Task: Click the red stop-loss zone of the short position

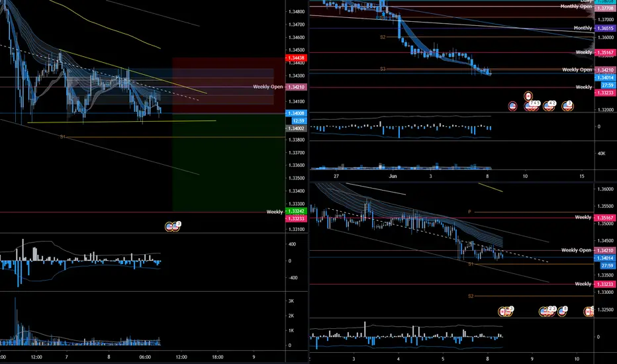Action: [228, 86]
